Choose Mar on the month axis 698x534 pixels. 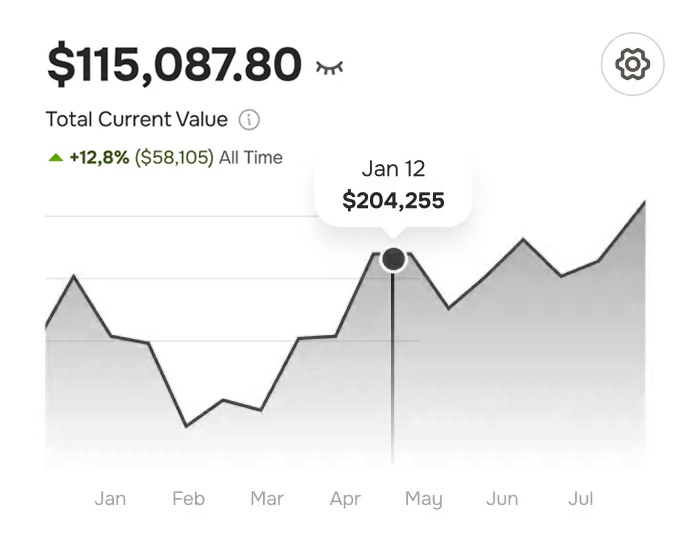pyautogui.click(x=267, y=498)
